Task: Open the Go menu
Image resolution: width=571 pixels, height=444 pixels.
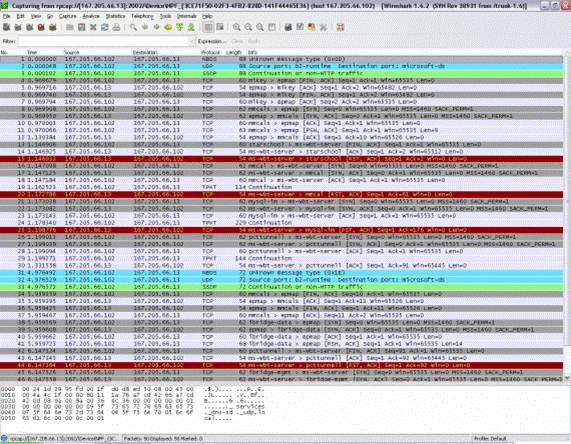Action: point(50,16)
